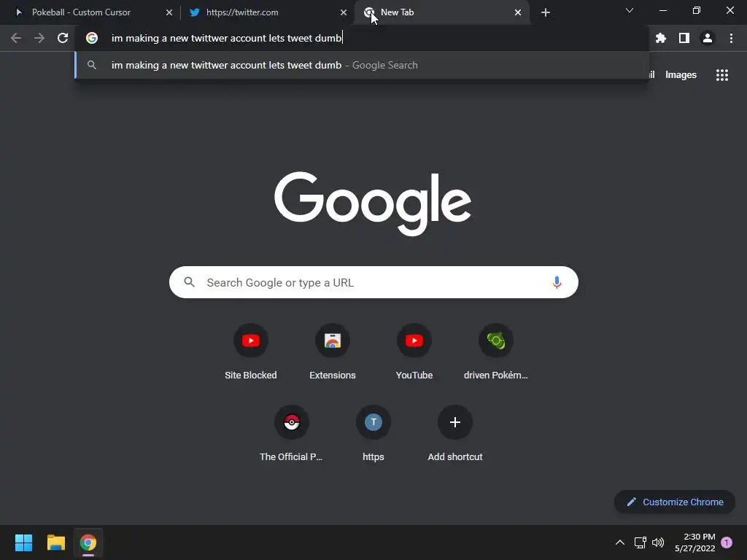Screen dimensions: 747x560
Task: Open the notification badge in taskbar
Action: (727, 542)
